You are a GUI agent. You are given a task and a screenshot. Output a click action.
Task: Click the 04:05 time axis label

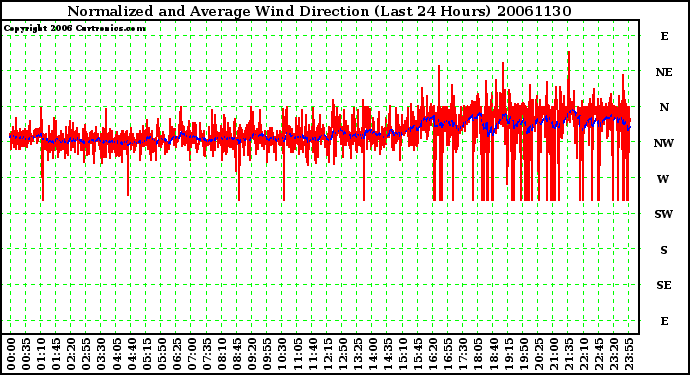116,354
